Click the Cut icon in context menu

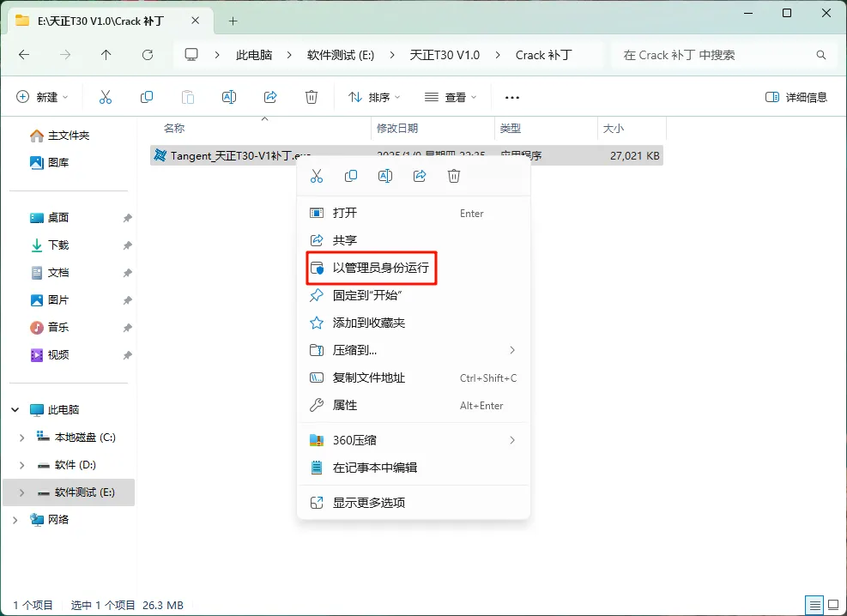tap(317, 176)
